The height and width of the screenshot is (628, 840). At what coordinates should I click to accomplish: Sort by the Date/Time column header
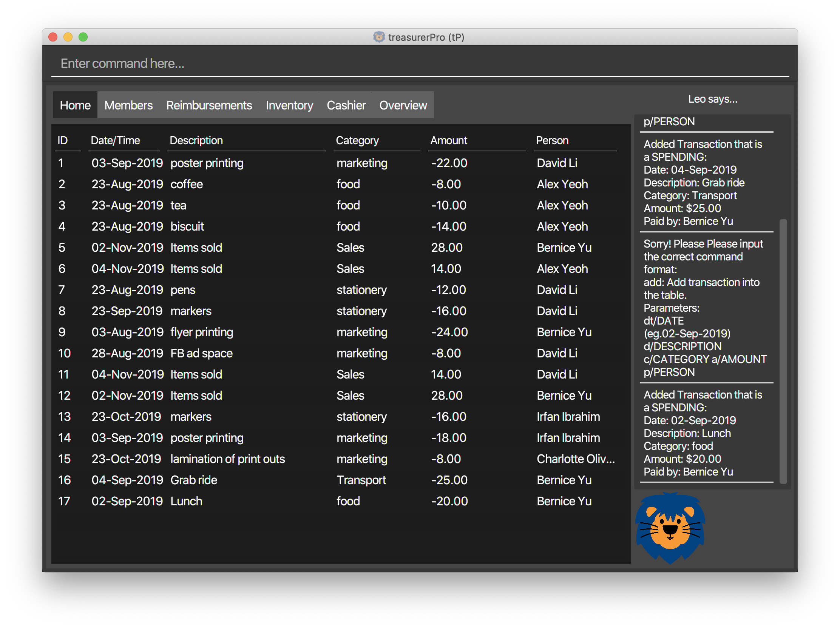[x=124, y=140]
